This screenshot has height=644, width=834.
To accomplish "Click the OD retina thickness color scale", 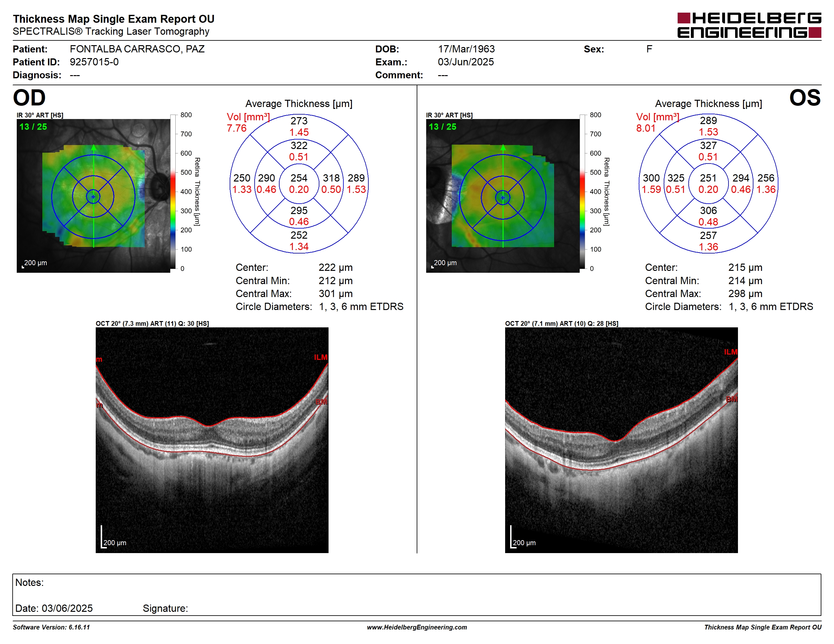I will [x=173, y=192].
